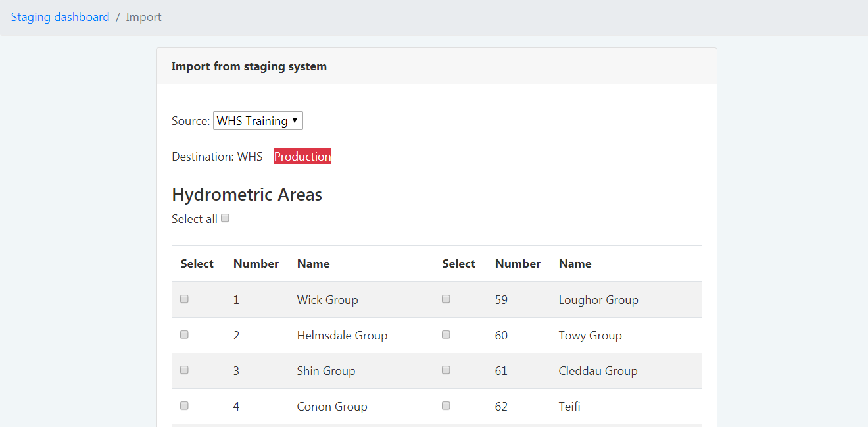Tick the checkbox for Cleddau Group
The image size is (868, 427).
coord(446,370)
